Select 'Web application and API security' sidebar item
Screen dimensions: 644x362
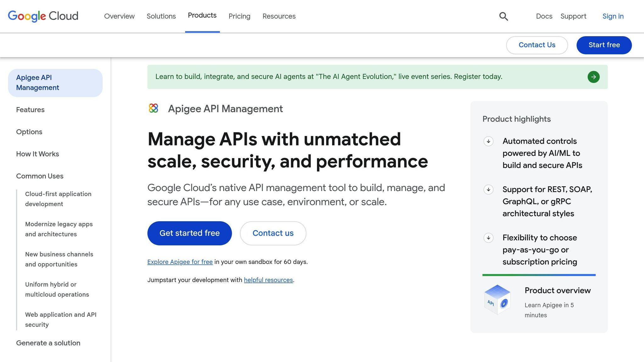pyautogui.click(x=61, y=319)
